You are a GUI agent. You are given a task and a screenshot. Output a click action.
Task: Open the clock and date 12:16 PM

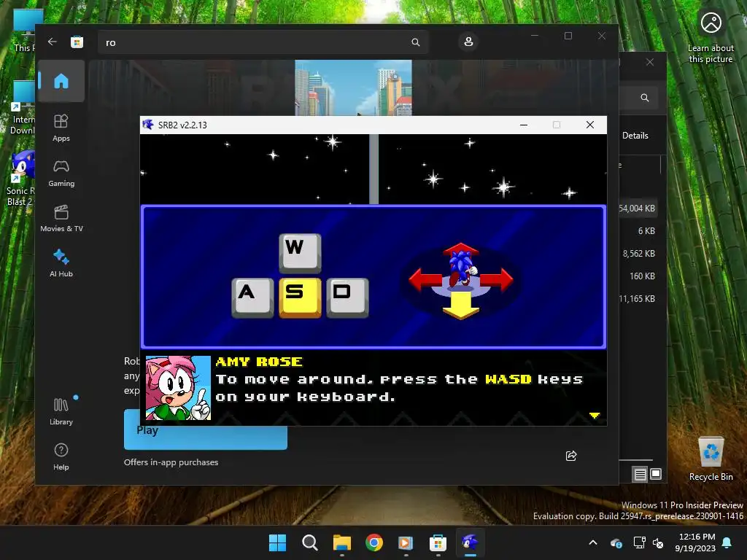point(695,542)
